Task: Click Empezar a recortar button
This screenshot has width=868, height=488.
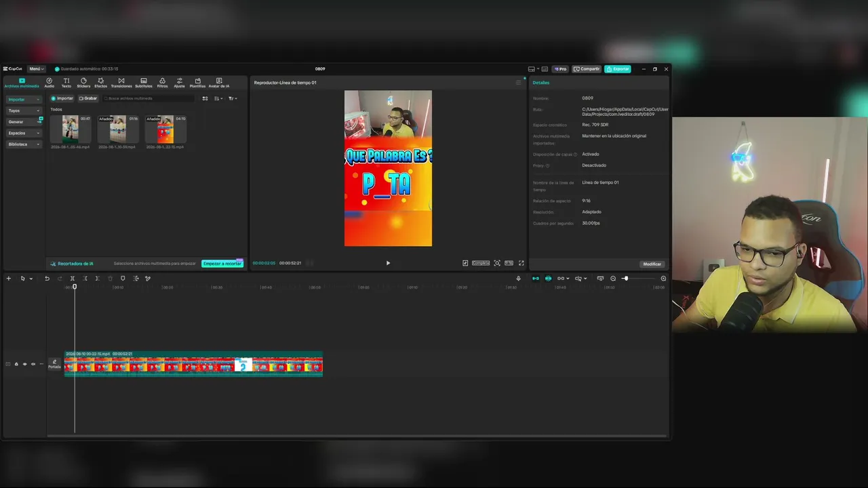Action: (222, 264)
